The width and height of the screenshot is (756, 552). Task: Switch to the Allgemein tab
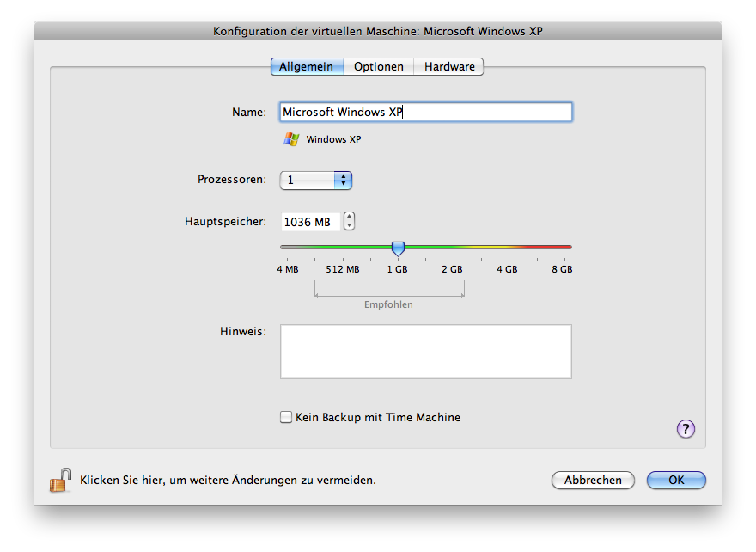pos(306,66)
